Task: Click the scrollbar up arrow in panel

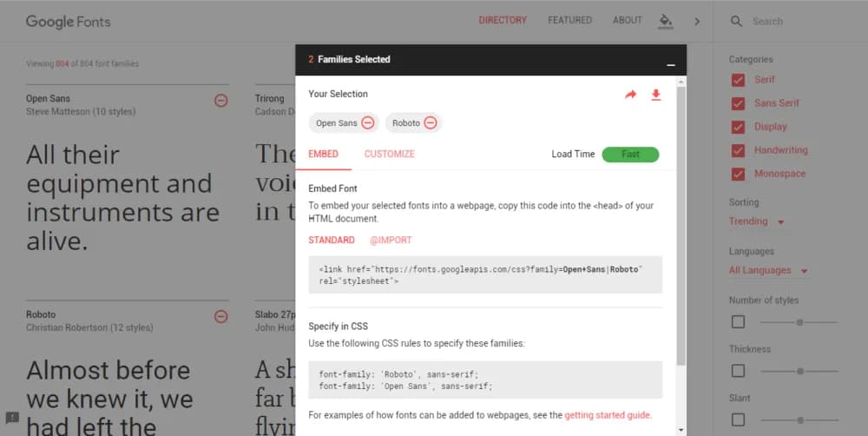Action: (x=681, y=82)
